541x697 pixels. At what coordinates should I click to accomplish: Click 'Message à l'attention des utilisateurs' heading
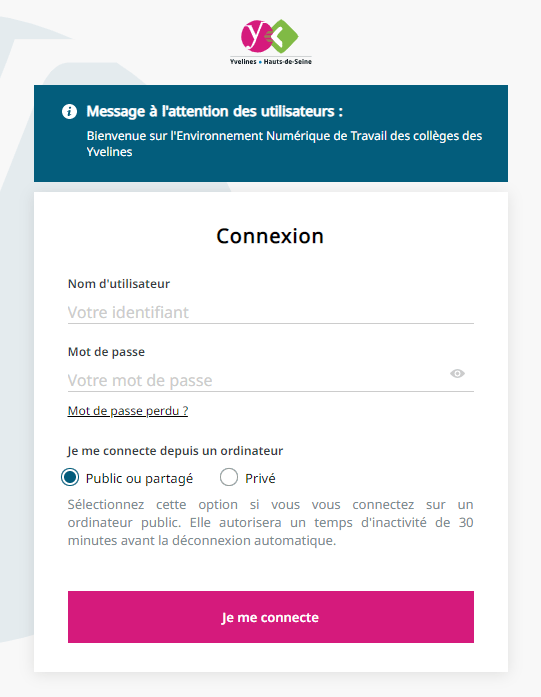[x=215, y=111]
